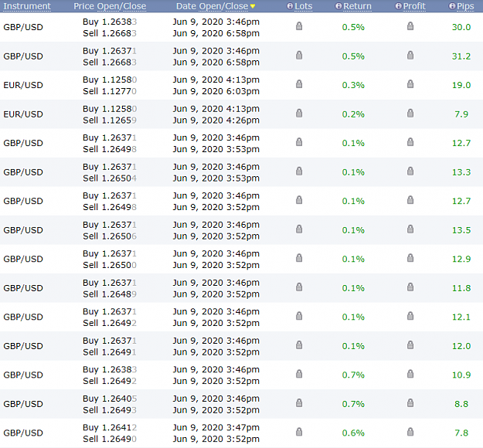This screenshot has width=483, height=448.
Task: Sort the table by the Instrument column header
Action: (x=27, y=6)
